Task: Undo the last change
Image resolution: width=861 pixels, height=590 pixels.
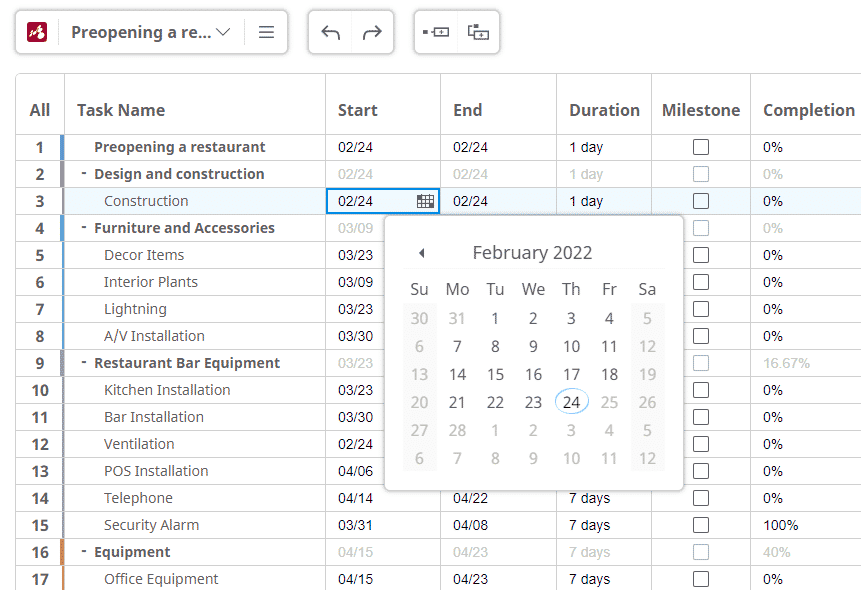Action: pyautogui.click(x=331, y=32)
